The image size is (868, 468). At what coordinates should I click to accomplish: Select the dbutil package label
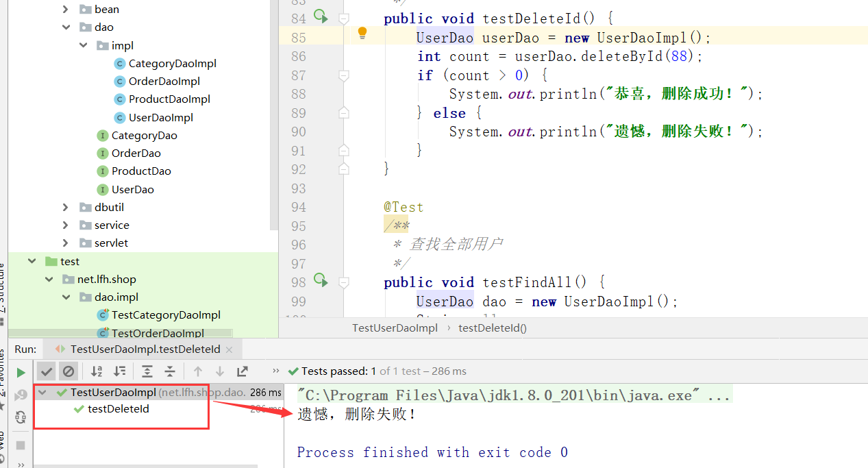110,207
